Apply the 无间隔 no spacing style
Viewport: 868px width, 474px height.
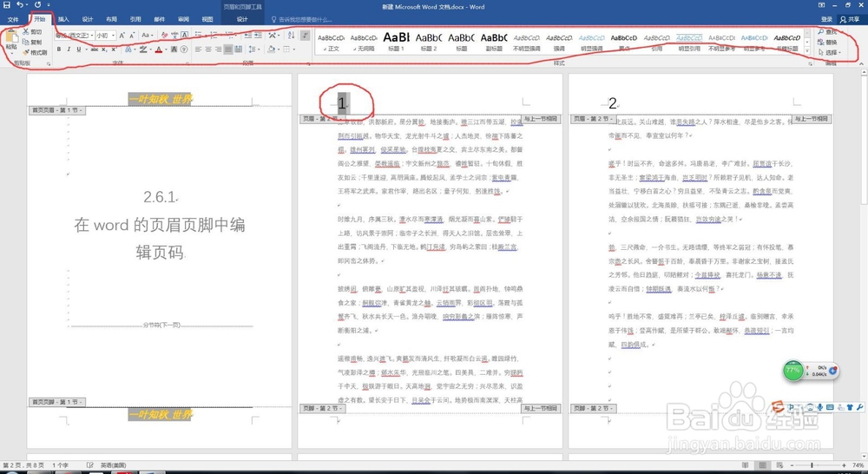(364, 43)
